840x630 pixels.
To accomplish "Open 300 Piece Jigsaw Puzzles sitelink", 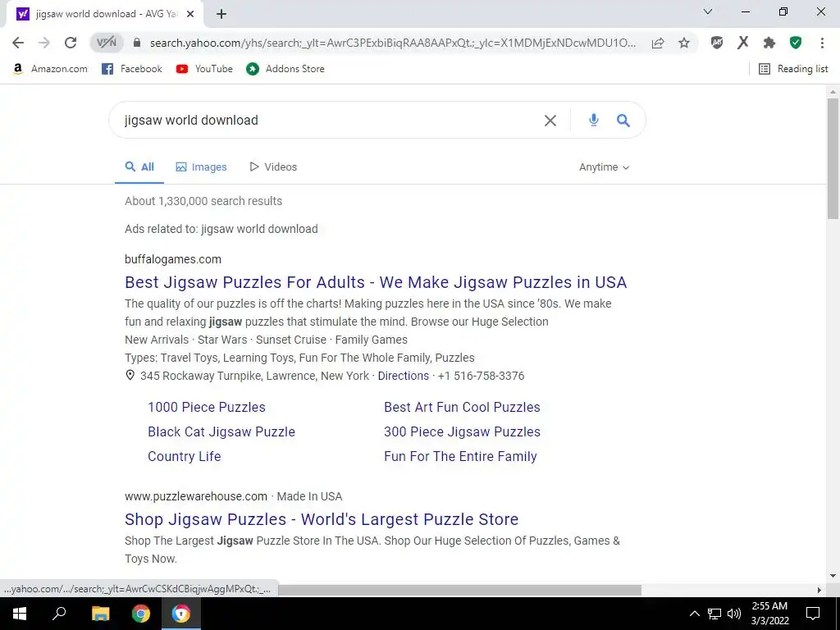I will [x=462, y=431].
